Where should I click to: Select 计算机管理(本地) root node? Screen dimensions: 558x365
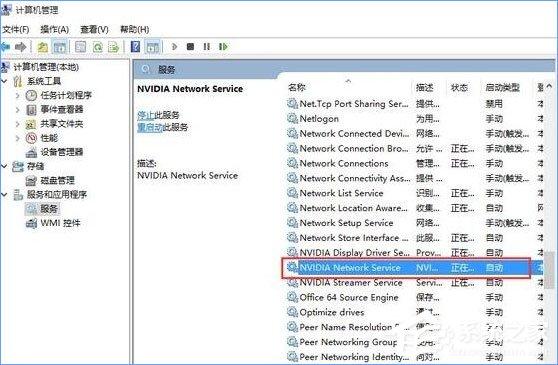46,67
